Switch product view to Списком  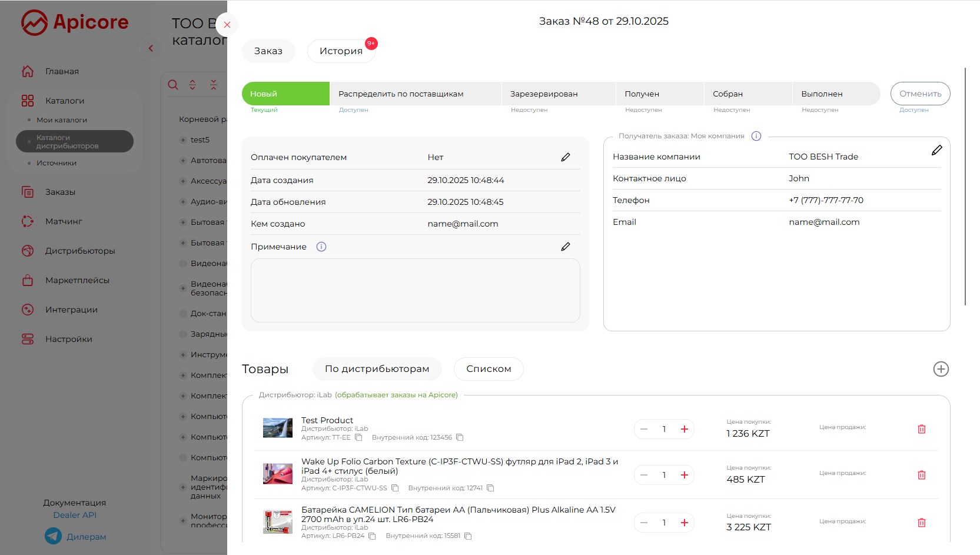click(x=489, y=369)
